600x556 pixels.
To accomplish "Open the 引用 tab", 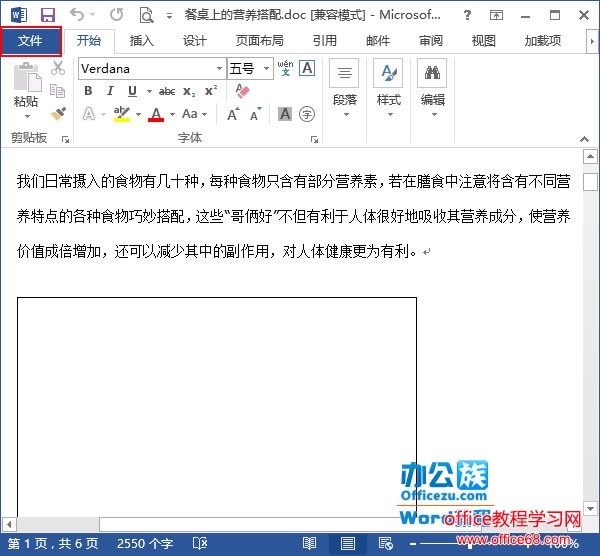I will (x=324, y=41).
